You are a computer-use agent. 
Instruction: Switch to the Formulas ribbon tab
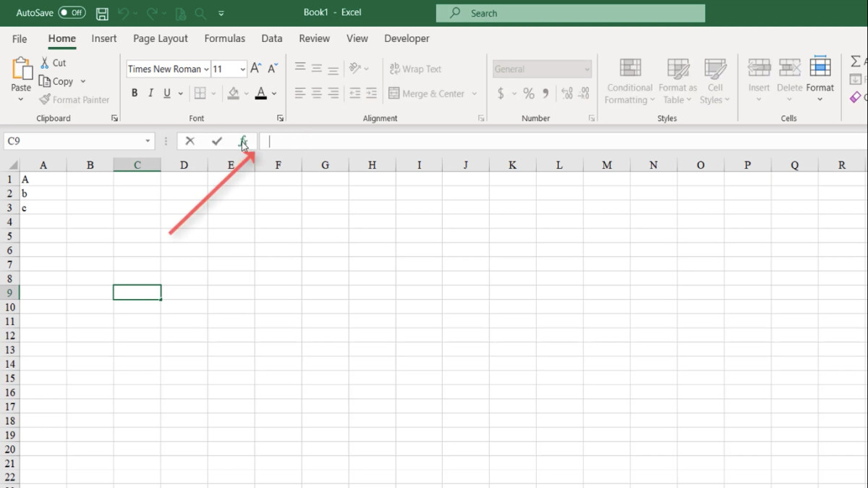224,38
